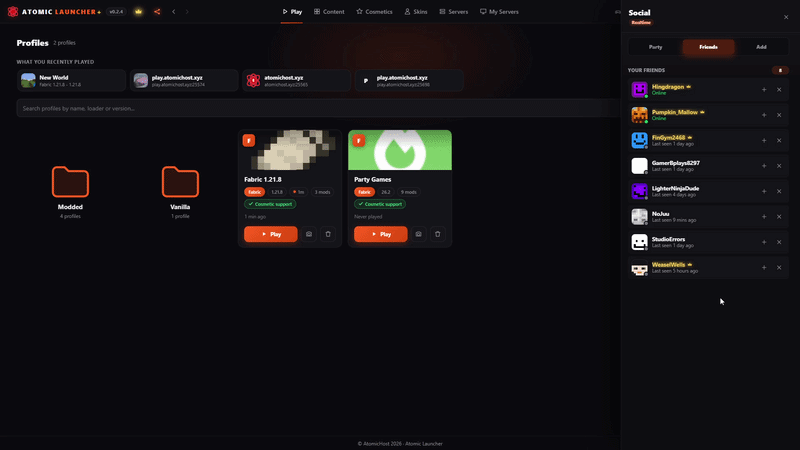Invite NoJuu with the plus icon

tap(764, 217)
